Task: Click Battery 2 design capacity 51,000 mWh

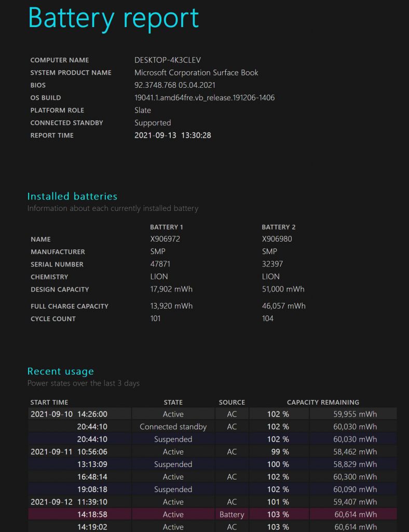Action: pos(283,289)
